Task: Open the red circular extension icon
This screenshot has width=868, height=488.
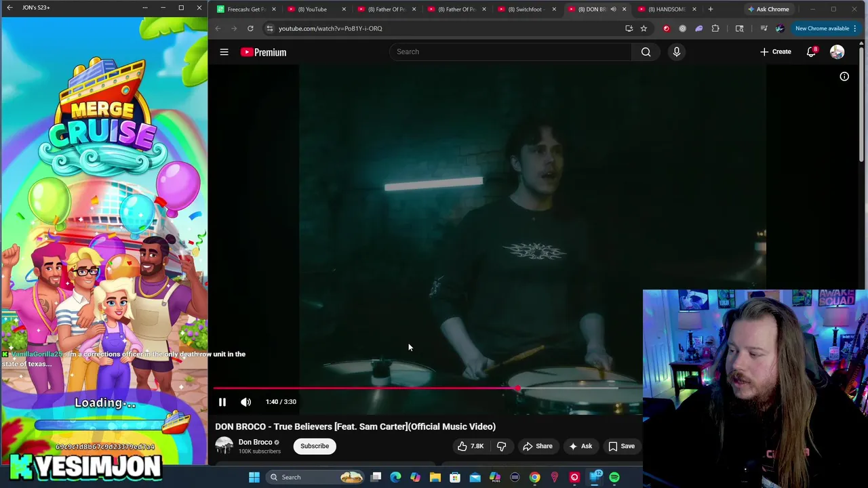Action: pyautogui.click(x=666, y=28)
